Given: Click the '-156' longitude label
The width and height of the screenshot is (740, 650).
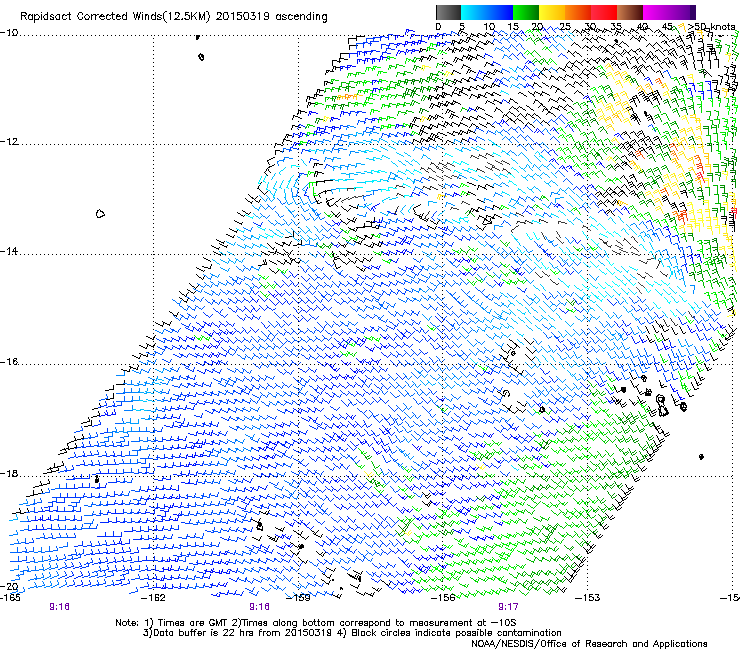Looking at the screenshot, I should pos(443,598).
